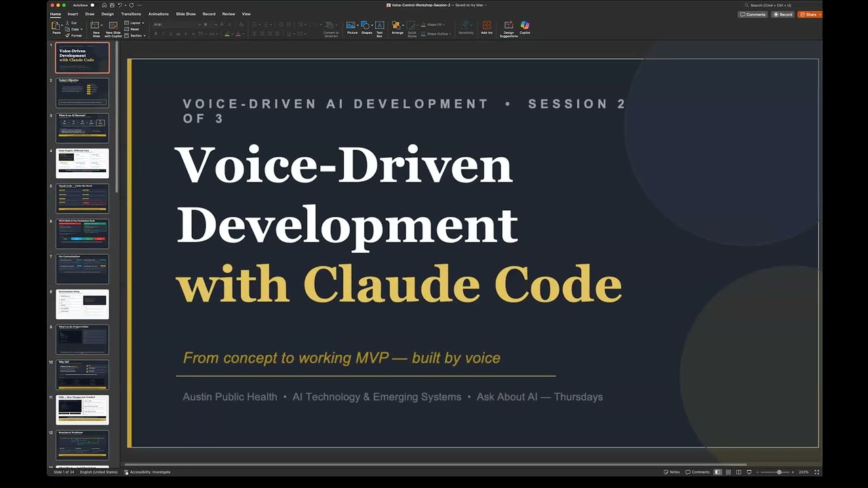Toggle Bold formatting

click(155, 34)
